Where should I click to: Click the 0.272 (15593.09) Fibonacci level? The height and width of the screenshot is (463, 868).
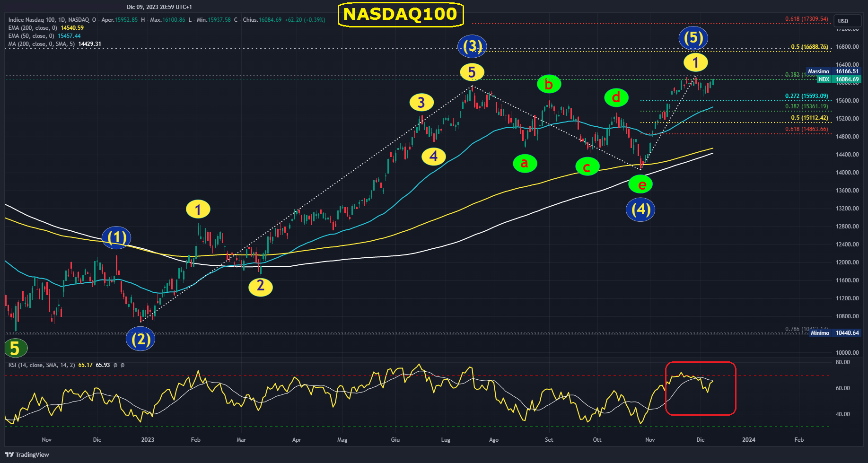(807, 96)
